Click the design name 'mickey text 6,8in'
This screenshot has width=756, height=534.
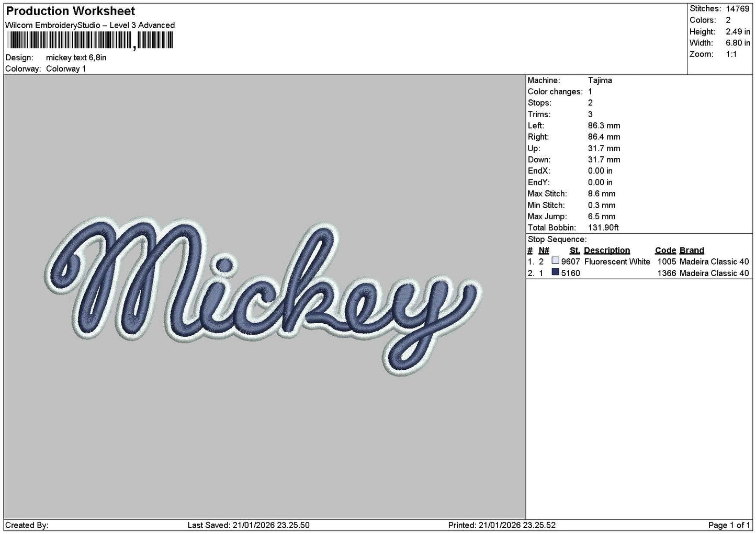tap(76, 58)
